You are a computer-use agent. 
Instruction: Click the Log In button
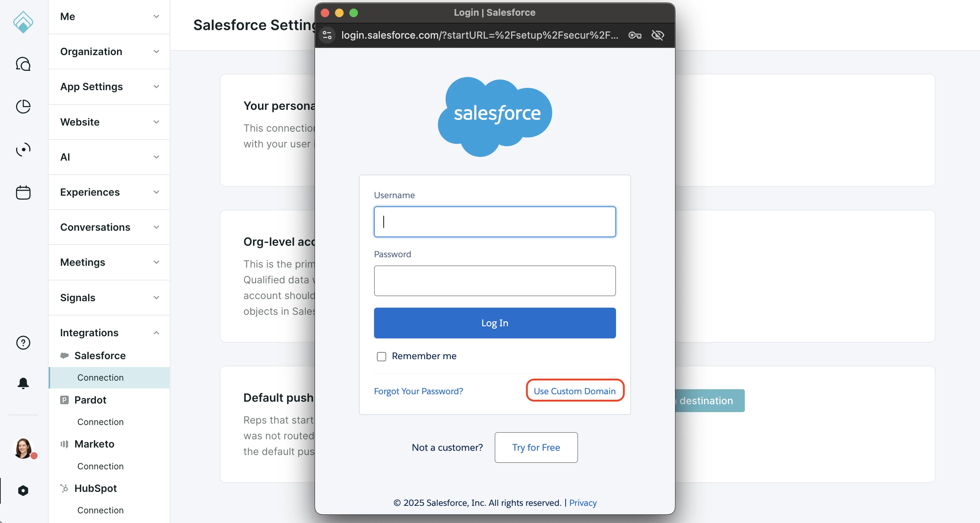point(495,323)
